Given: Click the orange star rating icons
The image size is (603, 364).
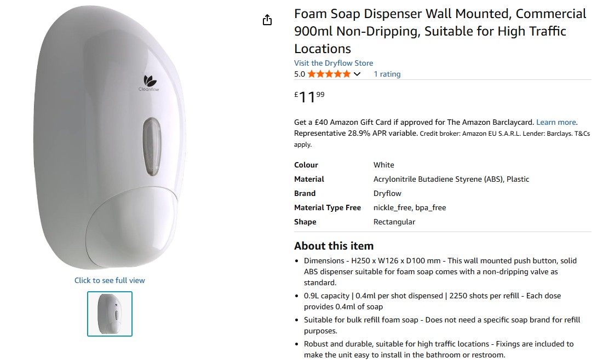Looking at the screenshot, I should (x=329, y=74).
